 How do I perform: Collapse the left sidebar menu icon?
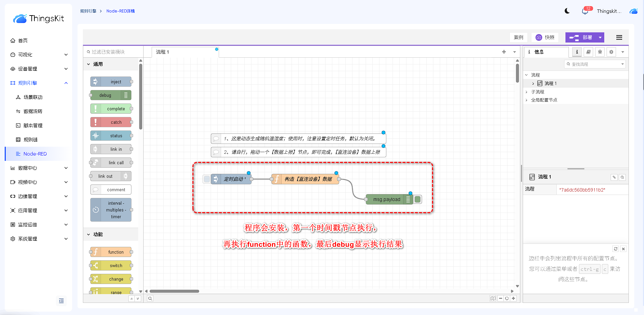pyautogui.click(x=61, y=301)
